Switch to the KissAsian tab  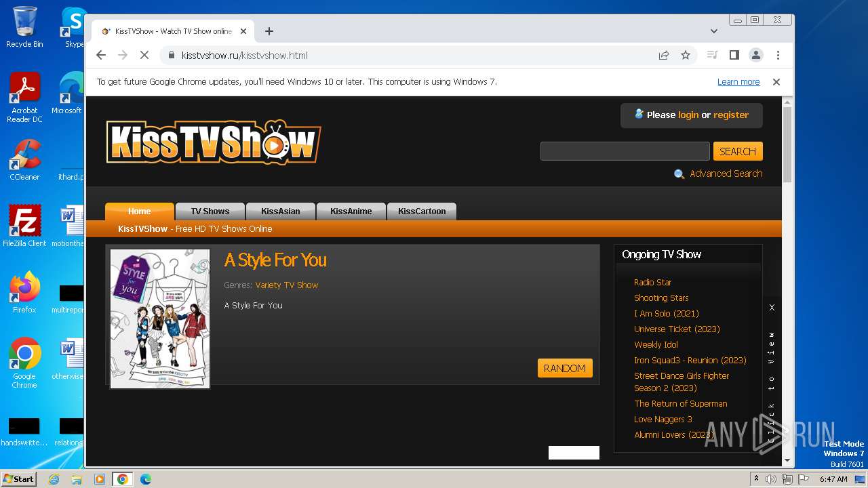pyautogui.click(x=281, y=211)
